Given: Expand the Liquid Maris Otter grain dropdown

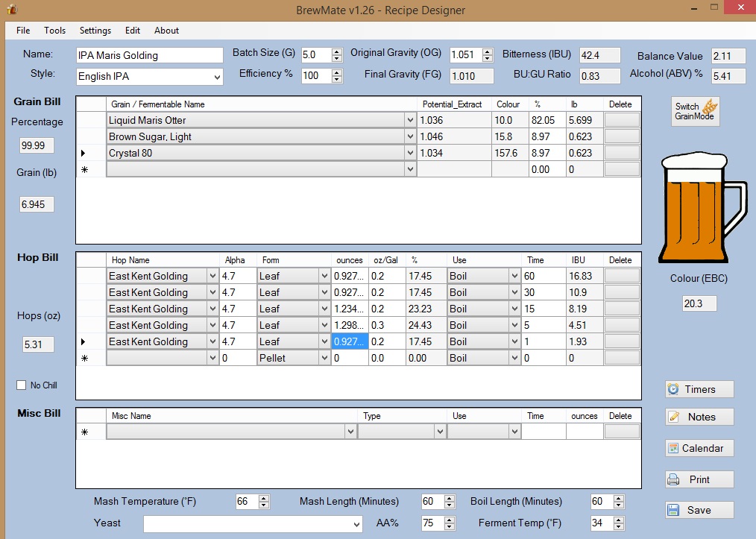Looking at the screenshot, I should [x=410, y=120].
